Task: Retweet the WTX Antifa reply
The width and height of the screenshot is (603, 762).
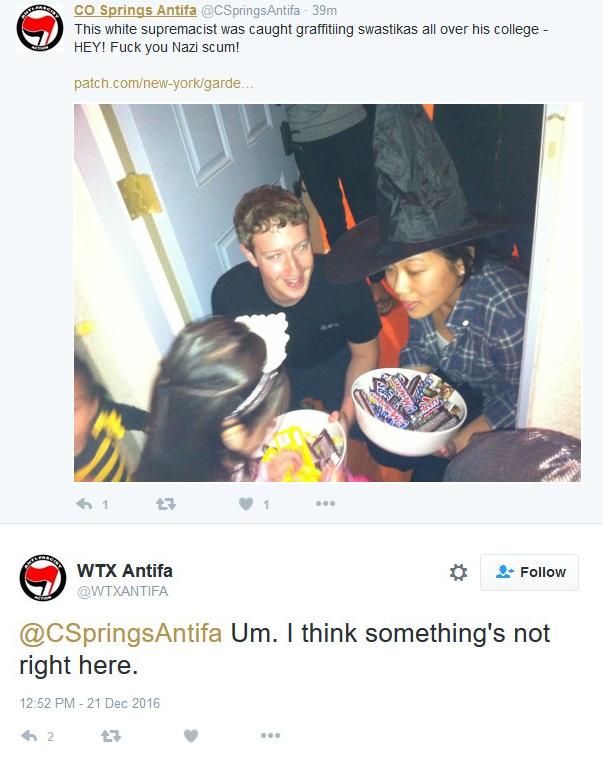Action: (111, 736)
